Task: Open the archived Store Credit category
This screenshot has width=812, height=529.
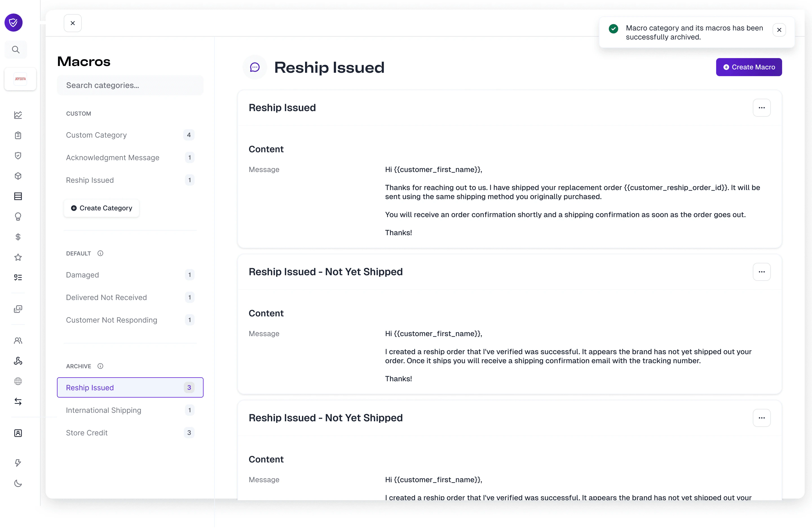Action: (130, 433)
